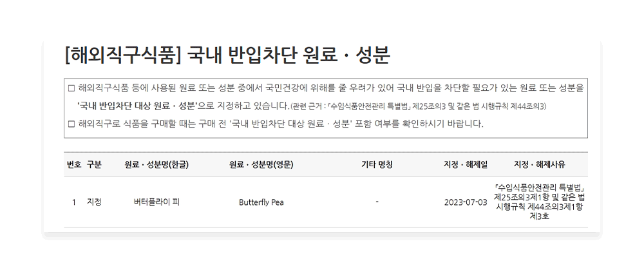The width and height of the screenshot is (644, 268).
Task: Click the notice sentence about checking before 해외직구 purchase
Action: coord(280,123)
